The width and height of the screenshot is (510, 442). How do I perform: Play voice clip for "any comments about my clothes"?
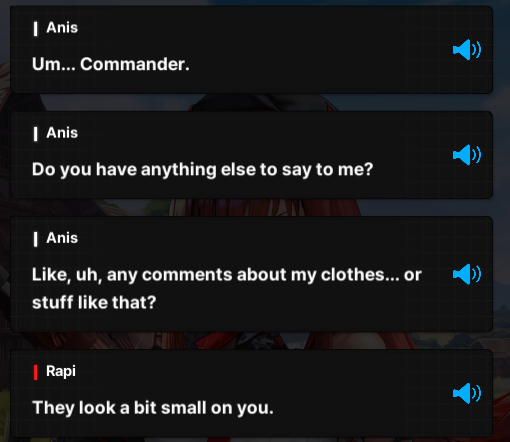(x=467, y=274)
